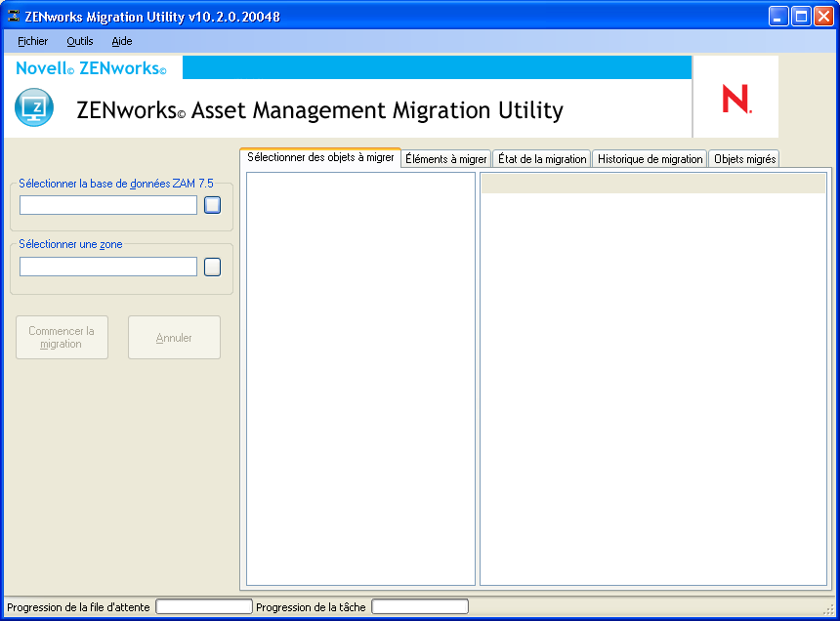Viewport: 840px width, 621px height.
Task: Click the Annuler button
Action: click(x=174, y=337)
